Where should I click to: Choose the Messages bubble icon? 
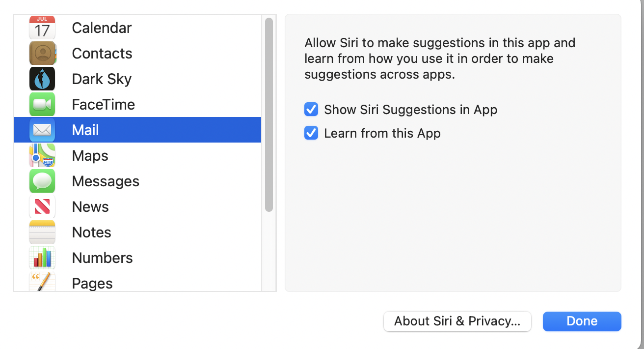(x=42, y=181)
